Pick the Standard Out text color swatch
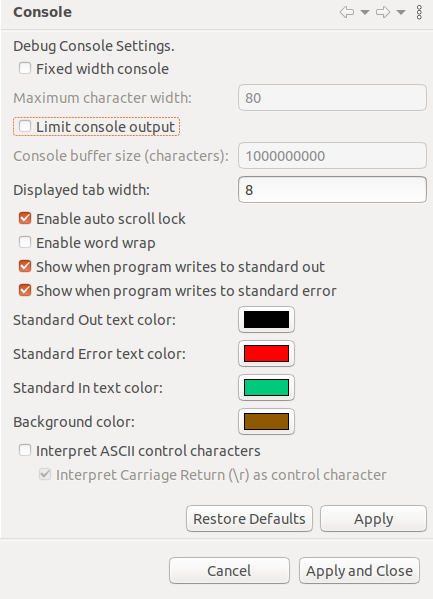Image resolution: width=433 pixels, height=599 pixels. [x=266, y=319]
